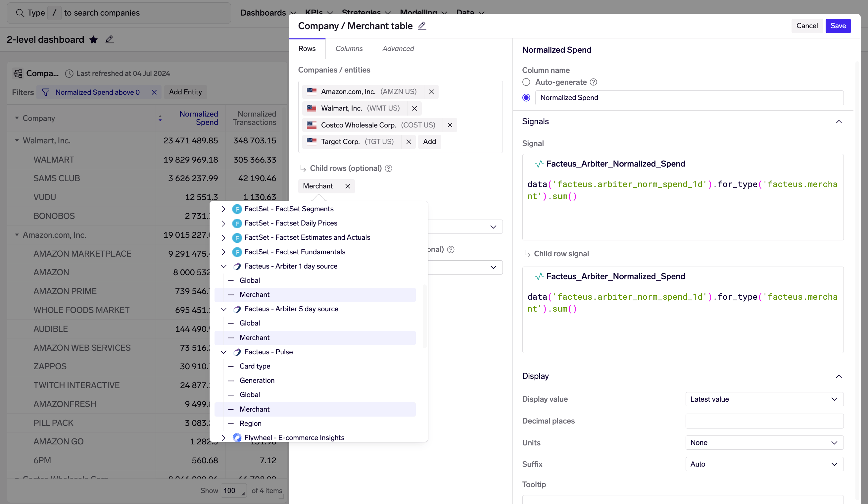Select Card type under Facteus - Pulse
Viewport: 868px width, 504px height.
315,366
